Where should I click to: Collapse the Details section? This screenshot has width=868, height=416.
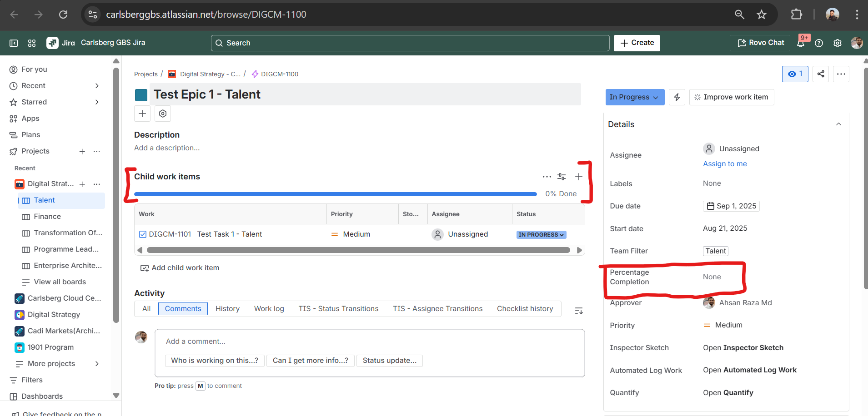[x=838, y=124]
